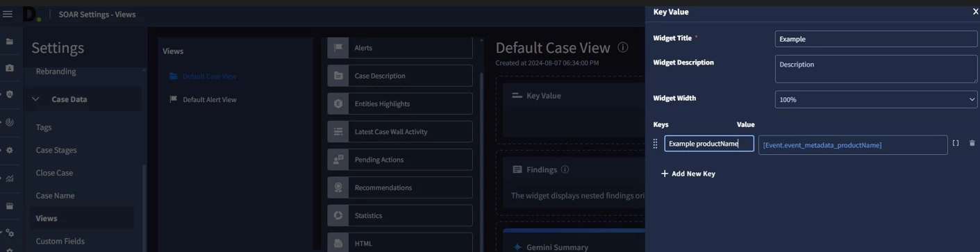Select the Pending Actions widget
The width and height of the screenshot is (980, 252).
tap(400, 160)
